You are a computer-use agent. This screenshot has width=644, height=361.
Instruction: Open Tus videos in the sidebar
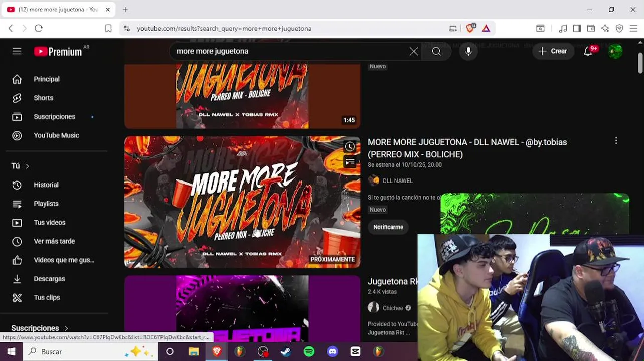pyautogui.click(x=49, y=223)
